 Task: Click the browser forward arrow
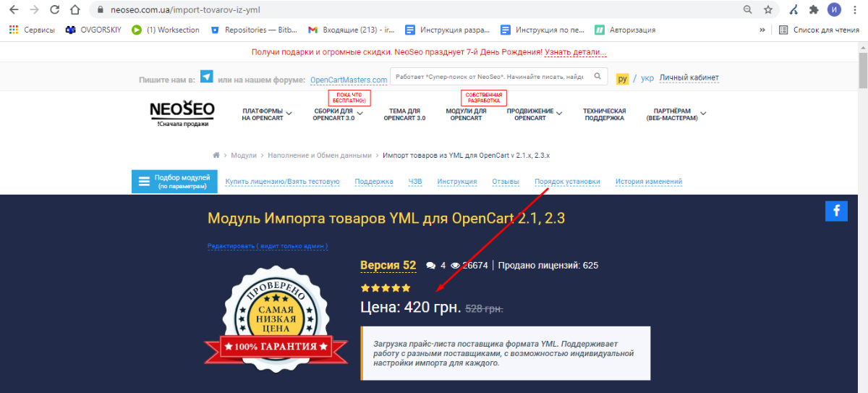(x=34, y=10)
